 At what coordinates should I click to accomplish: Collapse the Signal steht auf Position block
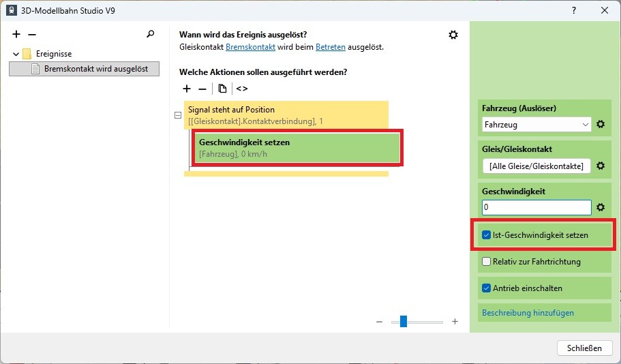178,115
